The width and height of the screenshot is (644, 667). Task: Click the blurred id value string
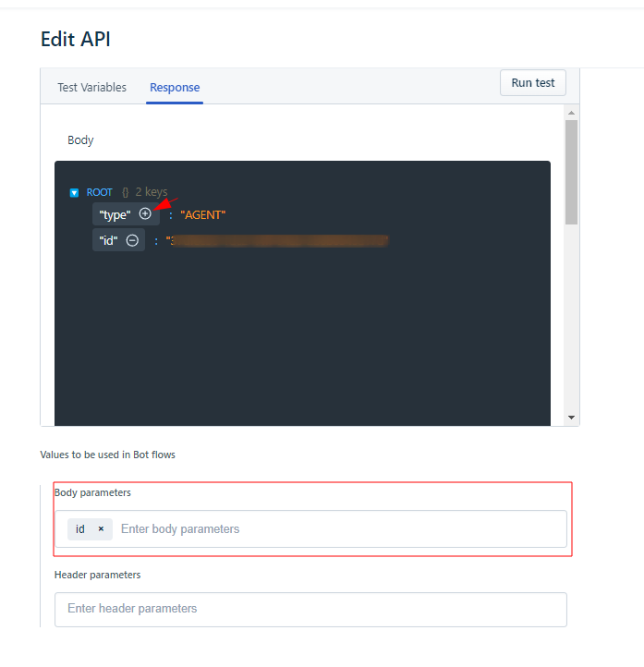[x=277, y=241]
